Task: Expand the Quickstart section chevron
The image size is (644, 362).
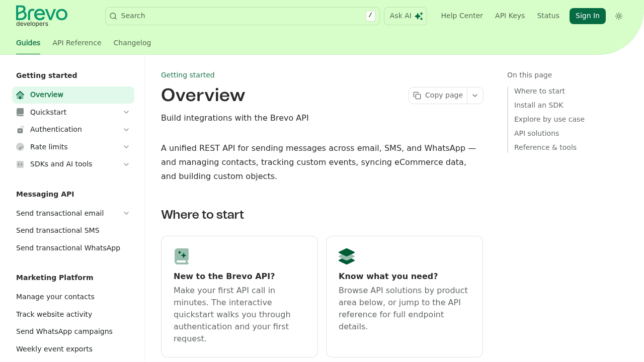Action: (126, 112)
